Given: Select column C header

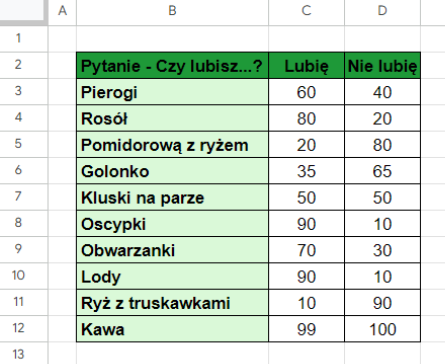Looking at the screenshot, I should pyautogui.click(x=306, y=12).
